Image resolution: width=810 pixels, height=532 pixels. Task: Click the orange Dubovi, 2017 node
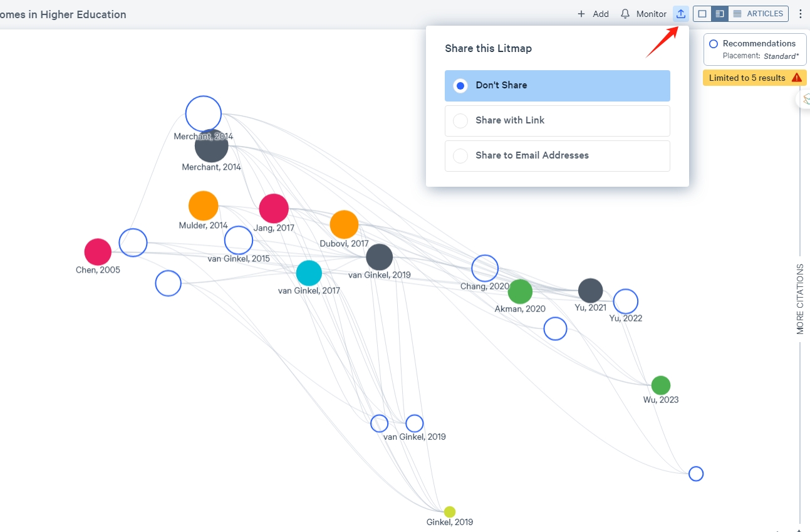tap(344, 225)
